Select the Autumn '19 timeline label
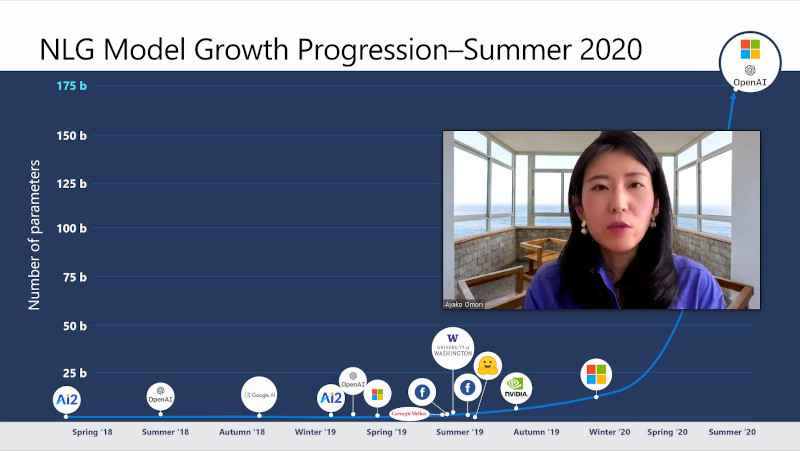The width and height of the screenshot is (800, 451). (x=536, y=432)
